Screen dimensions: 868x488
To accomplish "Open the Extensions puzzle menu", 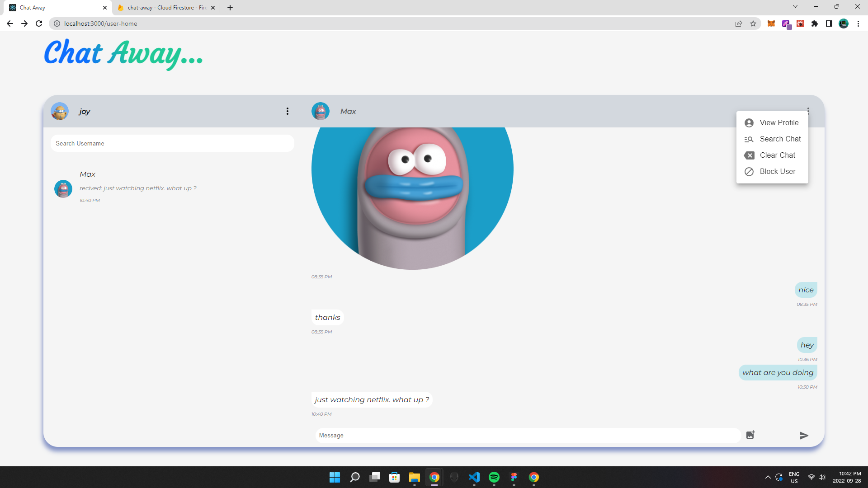I will point(815,23).
